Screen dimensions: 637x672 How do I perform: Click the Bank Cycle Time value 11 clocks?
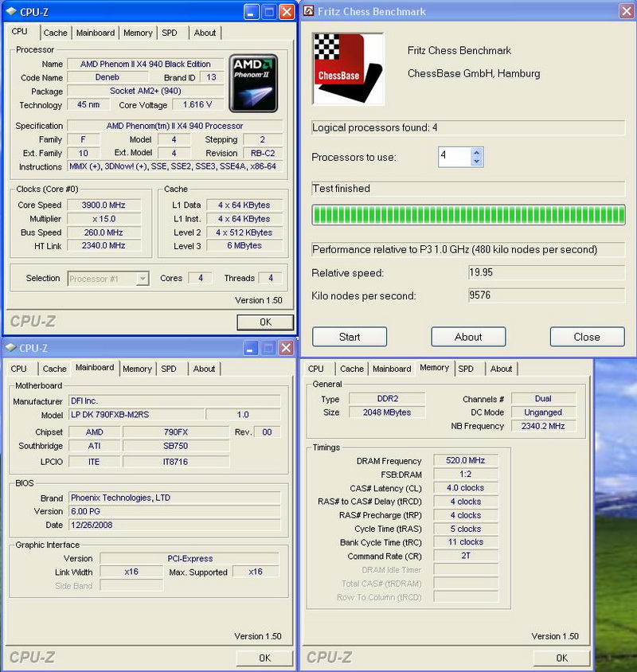(x=466, y=542)
